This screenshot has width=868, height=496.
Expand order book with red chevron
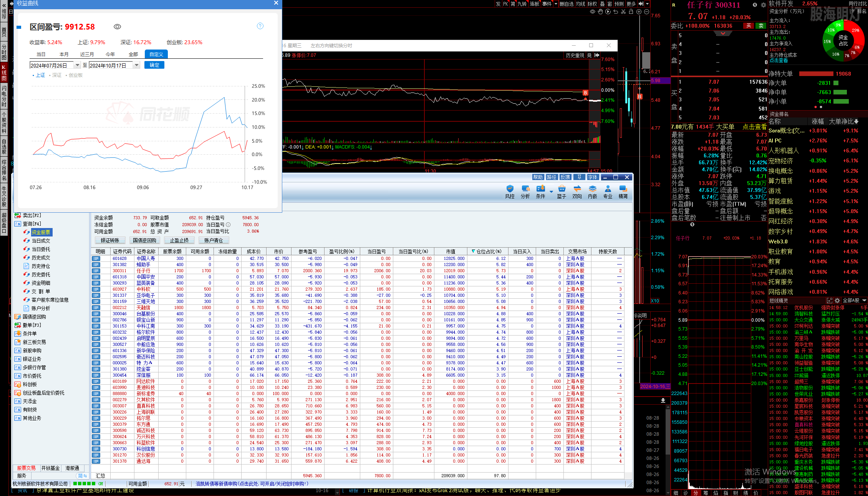[x=723, y=33]
